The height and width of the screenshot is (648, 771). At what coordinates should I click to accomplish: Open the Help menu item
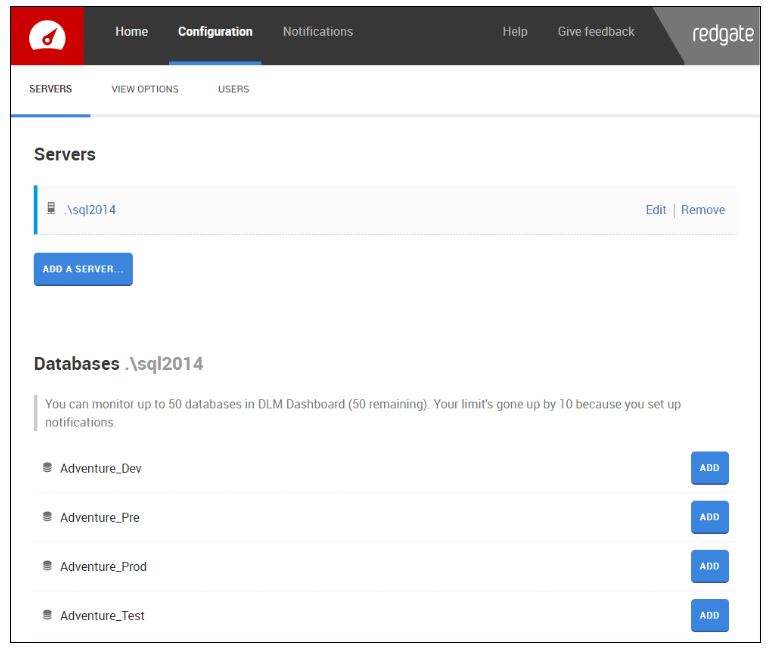[515, 31]
